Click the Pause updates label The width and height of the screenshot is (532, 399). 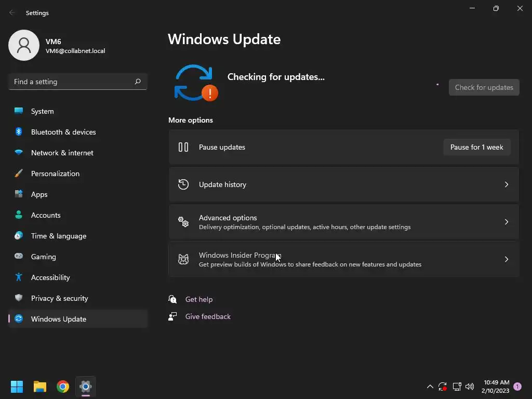coord(222,147)
